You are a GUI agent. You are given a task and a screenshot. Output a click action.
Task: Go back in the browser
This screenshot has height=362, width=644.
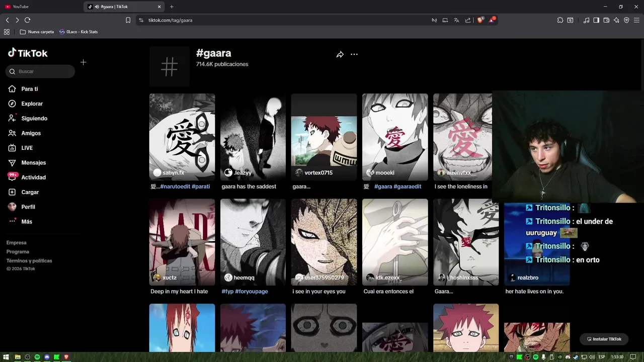pos(7,20)
